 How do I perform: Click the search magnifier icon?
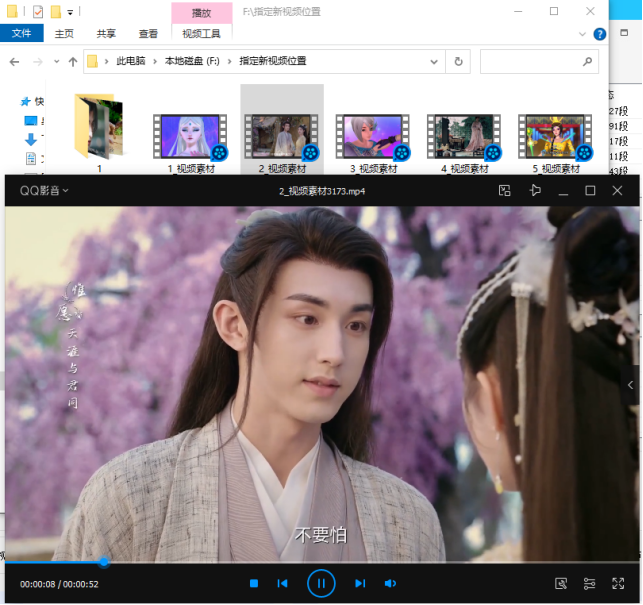tap(588, 62)
